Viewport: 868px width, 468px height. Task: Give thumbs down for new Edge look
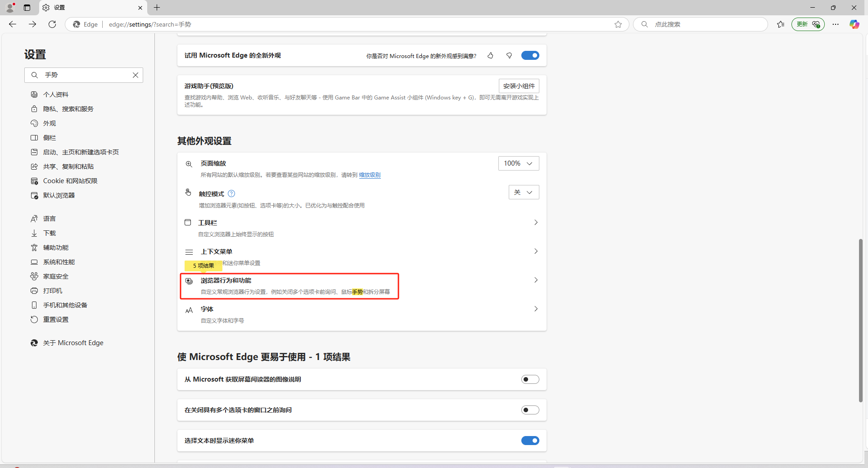tap(509, 55)
